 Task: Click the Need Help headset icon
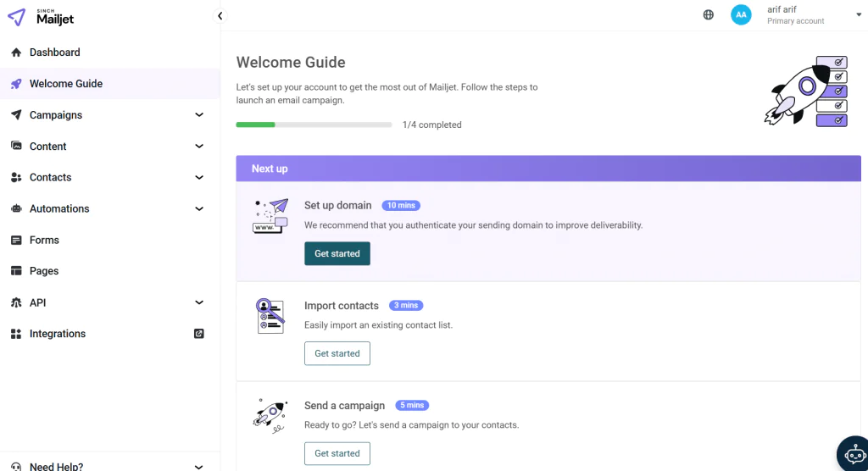pos(16,467)
